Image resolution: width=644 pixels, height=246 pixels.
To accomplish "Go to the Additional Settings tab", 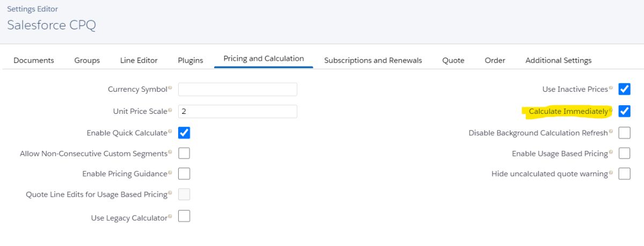I will pyautogui.click(x=558, y=60).
